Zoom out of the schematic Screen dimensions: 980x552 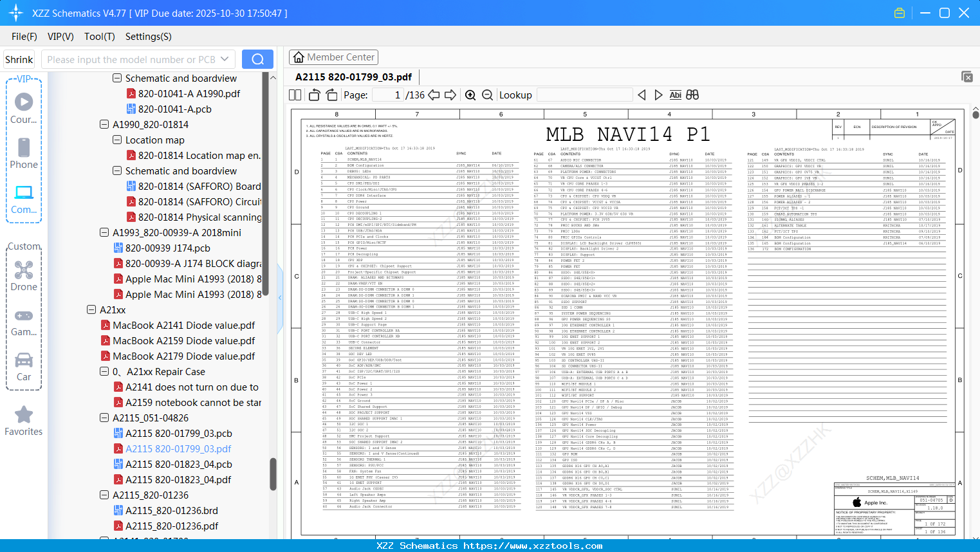click(487, 95)
